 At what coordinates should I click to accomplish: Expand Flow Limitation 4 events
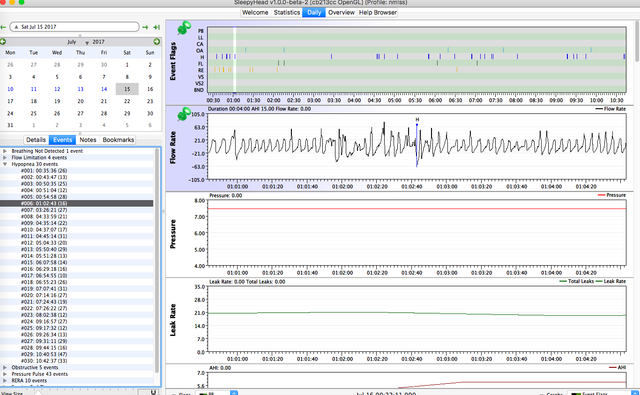pos(5,158)
